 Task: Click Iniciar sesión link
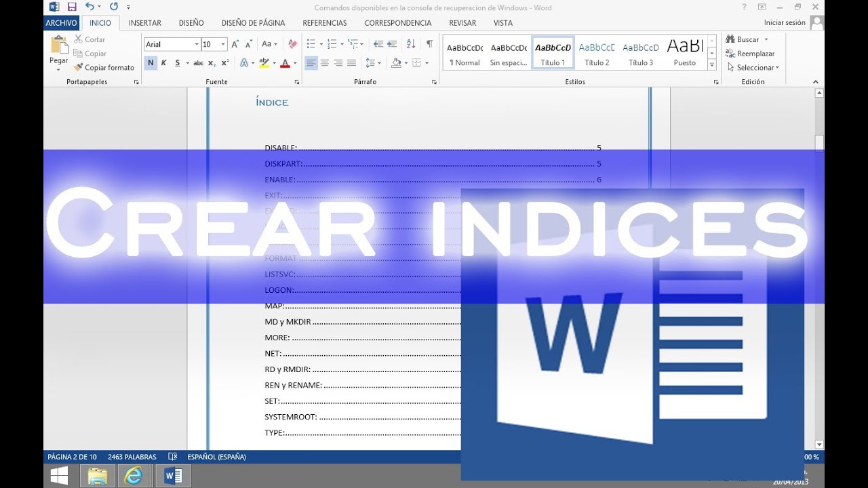click(x=785, y=22)
